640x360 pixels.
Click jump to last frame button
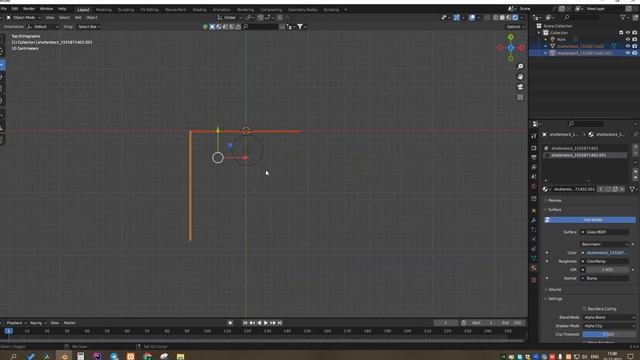point(280,323)
